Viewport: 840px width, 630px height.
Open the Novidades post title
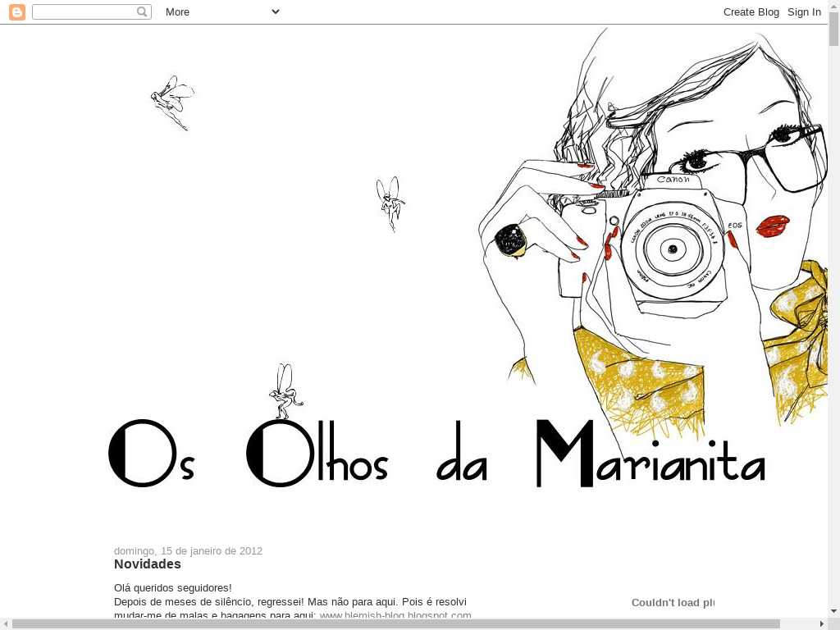click(148, 564)
